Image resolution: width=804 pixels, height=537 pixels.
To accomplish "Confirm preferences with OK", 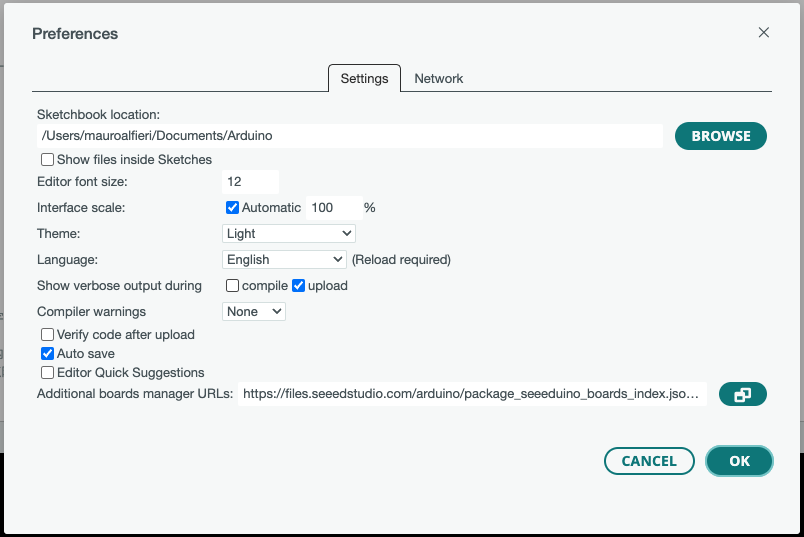I will 739,461.
